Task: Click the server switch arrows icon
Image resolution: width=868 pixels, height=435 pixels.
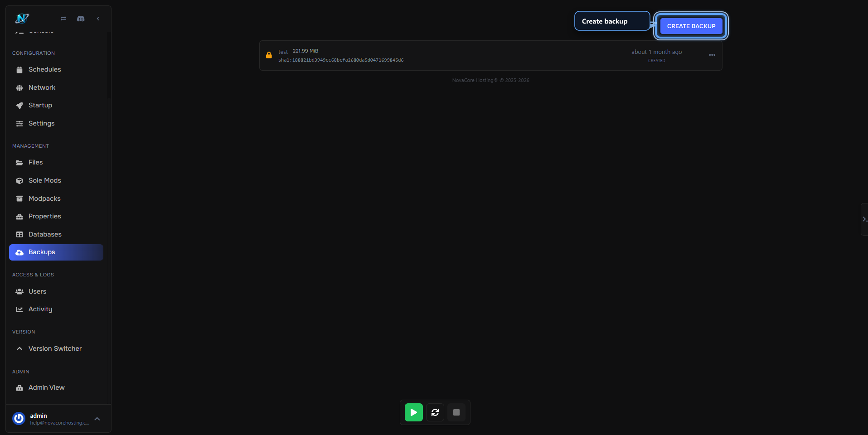Action: click(x=63, y=19)
